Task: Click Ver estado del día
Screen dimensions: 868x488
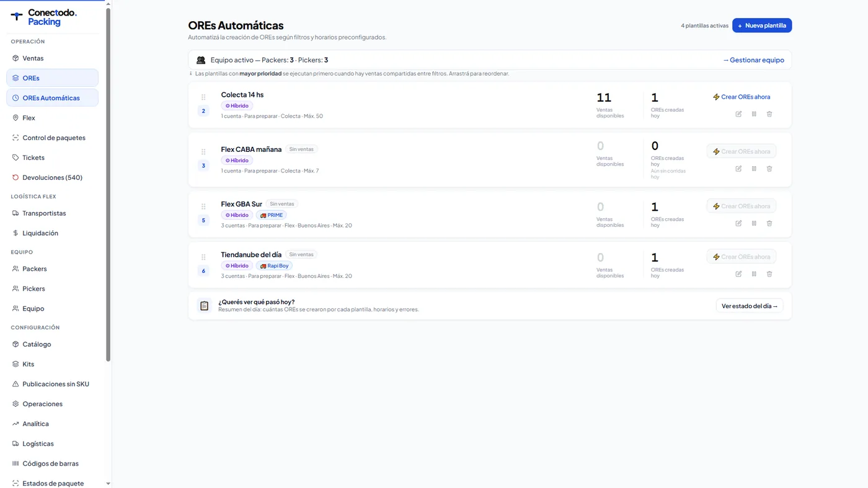Action: tap(750, 306)
